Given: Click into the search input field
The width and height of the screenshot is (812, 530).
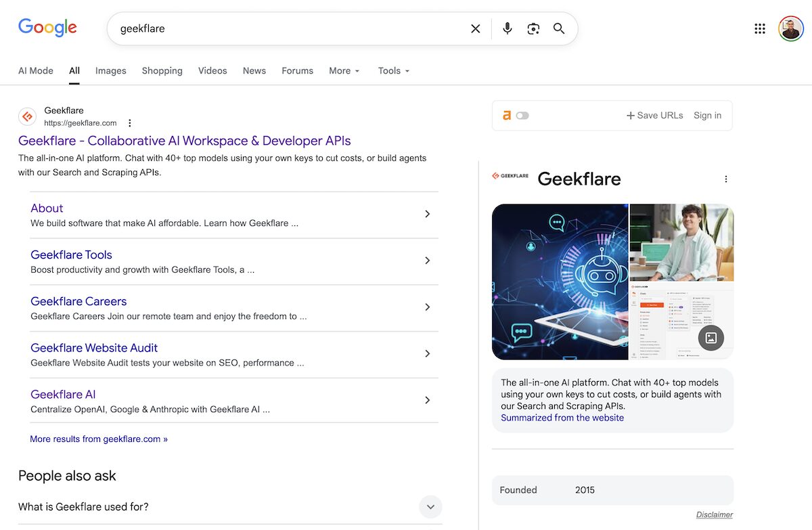Looking at the screenshot, I should coord(284,28).
